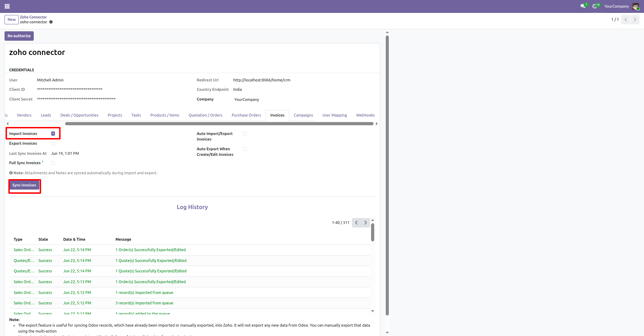This screenshot has width=644, height=336.
Task: Switch to the Projects tab
Action: tap(115, 115)
